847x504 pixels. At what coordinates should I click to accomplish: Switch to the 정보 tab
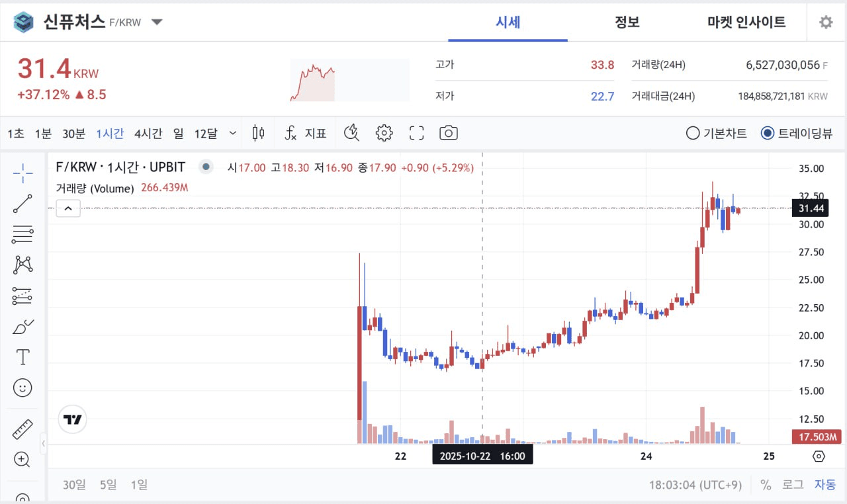(627, 22)
